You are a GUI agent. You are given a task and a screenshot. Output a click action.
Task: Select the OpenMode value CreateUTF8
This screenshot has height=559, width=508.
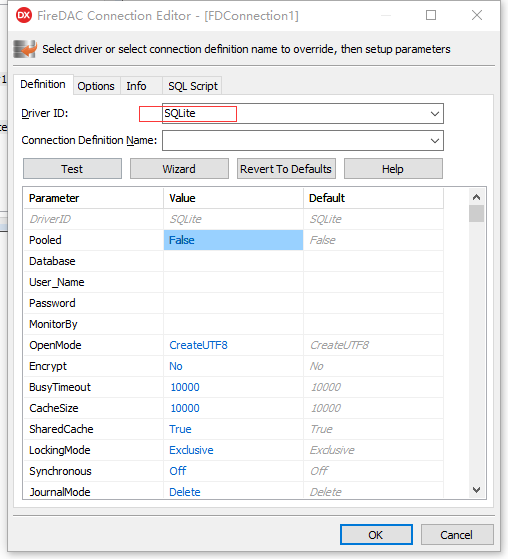tap(234, 345)
